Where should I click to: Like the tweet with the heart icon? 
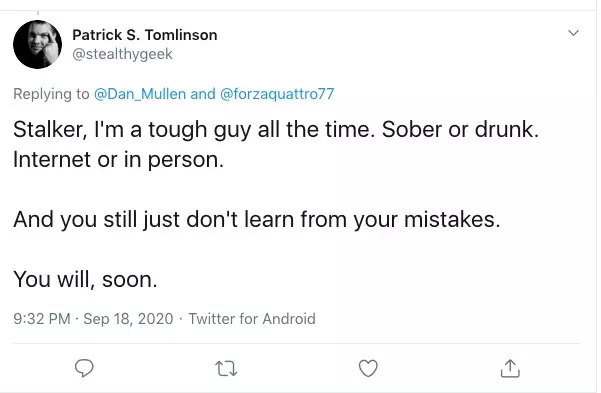368,368
